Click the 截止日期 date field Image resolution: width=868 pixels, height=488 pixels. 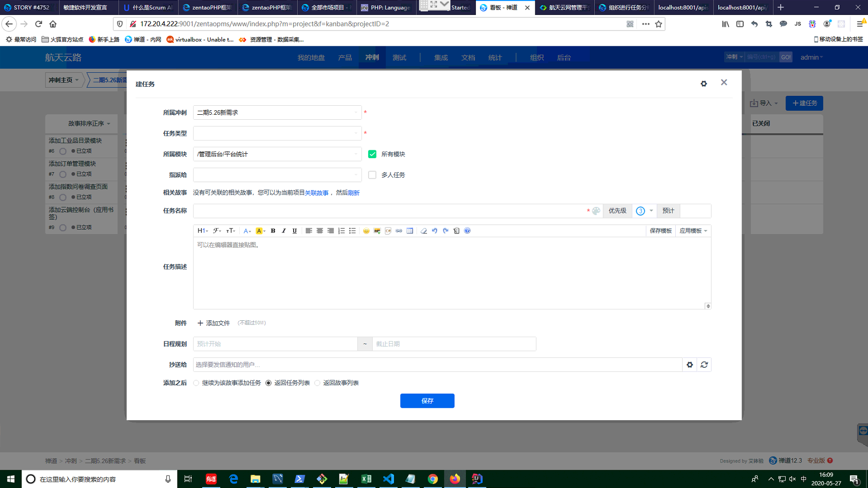pos(454,344)
